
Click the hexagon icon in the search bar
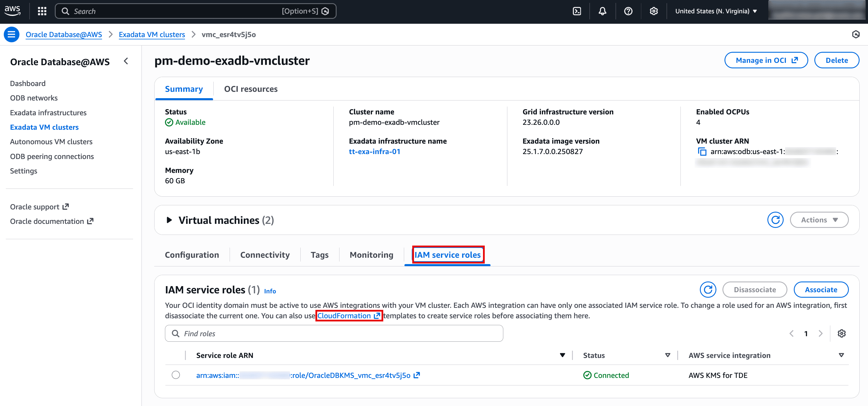point(325,11)
